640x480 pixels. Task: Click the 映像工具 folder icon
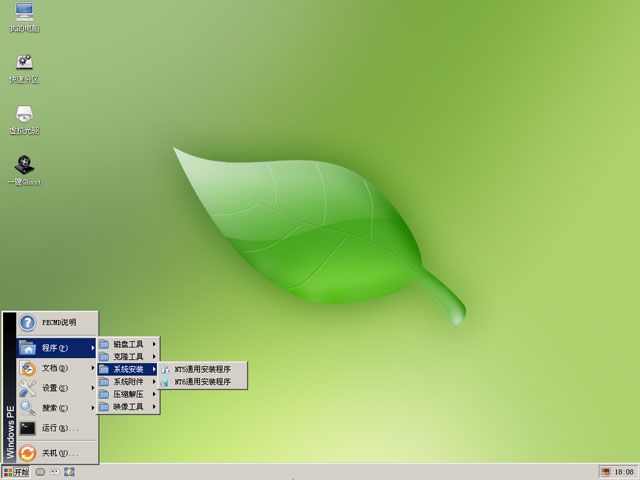(x=104, y=407)
